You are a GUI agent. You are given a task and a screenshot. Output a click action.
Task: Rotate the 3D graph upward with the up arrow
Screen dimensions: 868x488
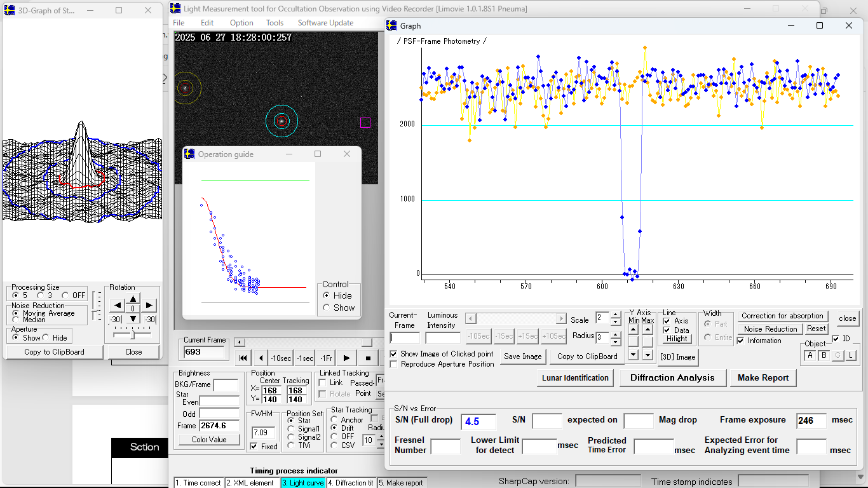(x=132, y=299)
